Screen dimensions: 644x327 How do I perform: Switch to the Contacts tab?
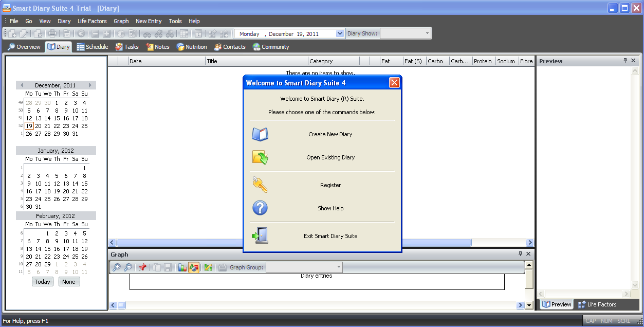pos(230,47)
